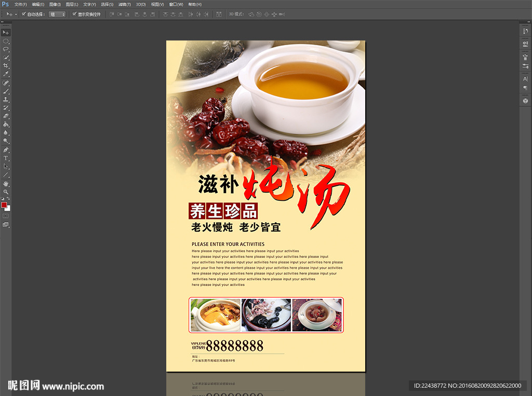Select the Zoom tool
Image resolution: width=532 pixels, height=396 pixels.
[x=6, y=192]
